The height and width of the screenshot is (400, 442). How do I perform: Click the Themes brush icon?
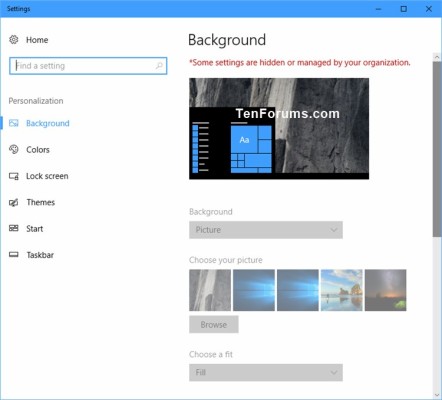tap(14, 202)
